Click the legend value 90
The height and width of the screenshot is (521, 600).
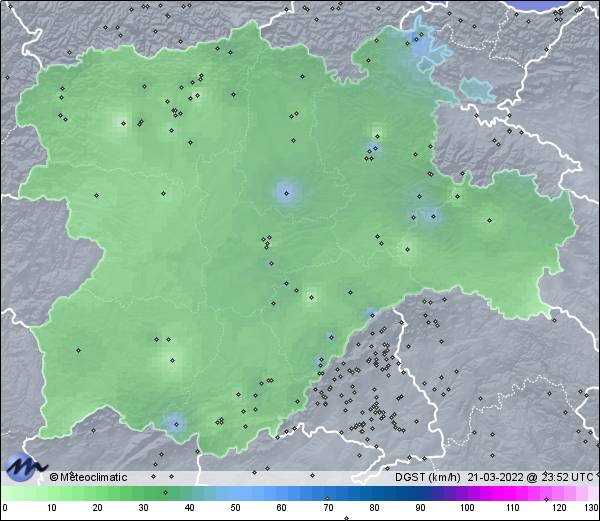pos(420,508)
